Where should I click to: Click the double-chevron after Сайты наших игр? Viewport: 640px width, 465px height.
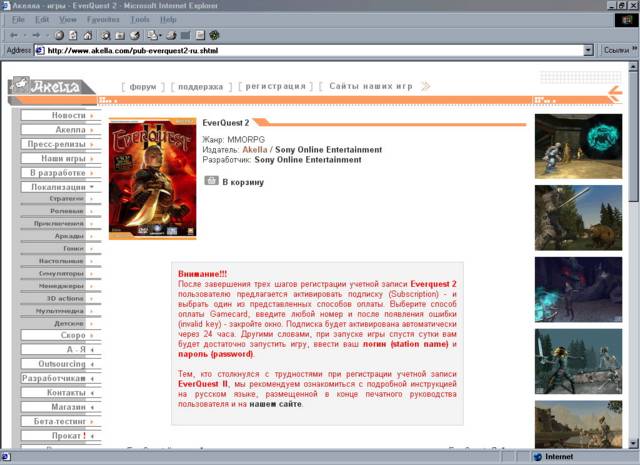[x=425, y=86]
